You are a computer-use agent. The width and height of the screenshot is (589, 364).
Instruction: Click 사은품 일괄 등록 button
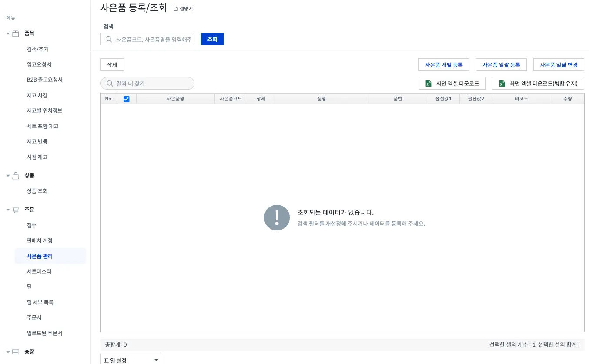(x=502, y=65)
